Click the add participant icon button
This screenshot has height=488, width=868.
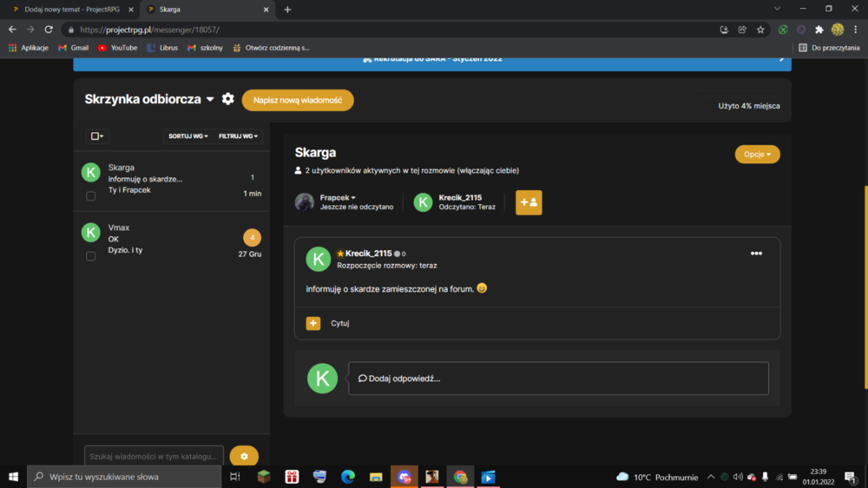pyautogui.click(x=529, y=202)
